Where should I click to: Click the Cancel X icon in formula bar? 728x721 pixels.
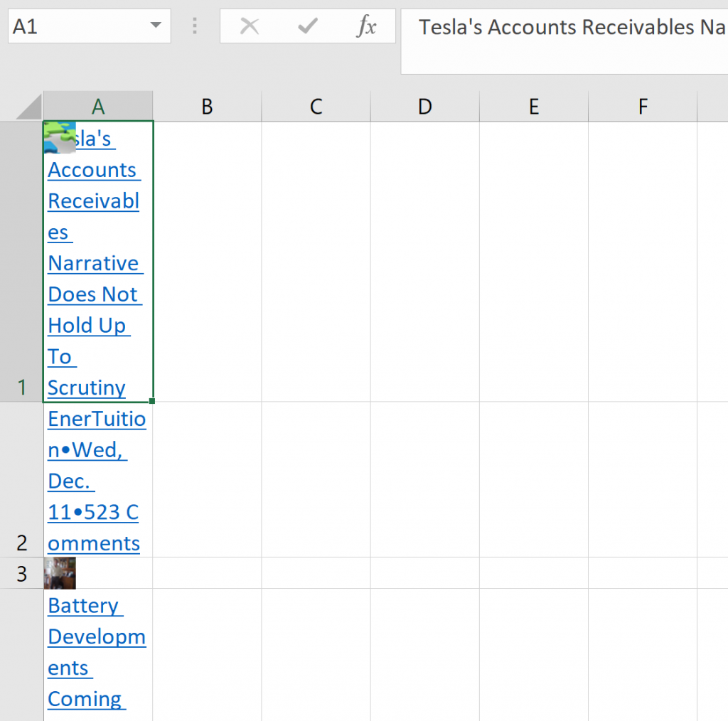250,26
